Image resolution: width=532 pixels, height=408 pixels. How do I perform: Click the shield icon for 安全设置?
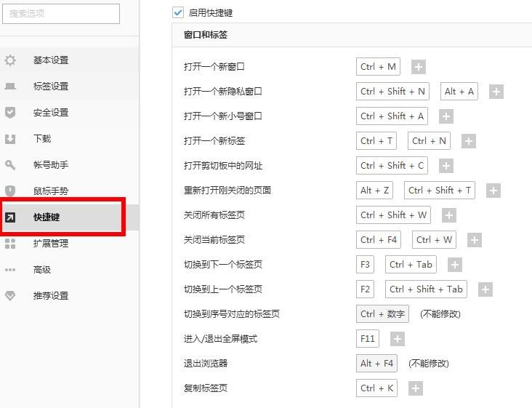10,113
